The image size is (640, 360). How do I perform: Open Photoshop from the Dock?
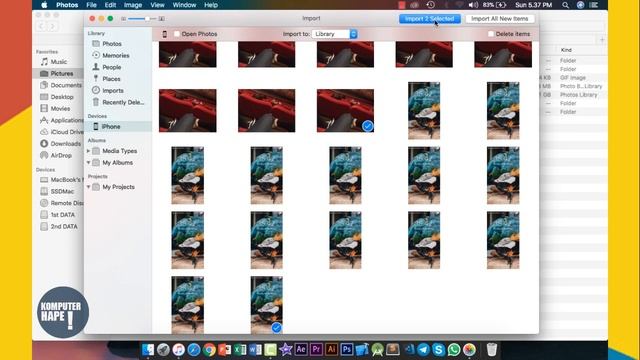coord(347,349)
